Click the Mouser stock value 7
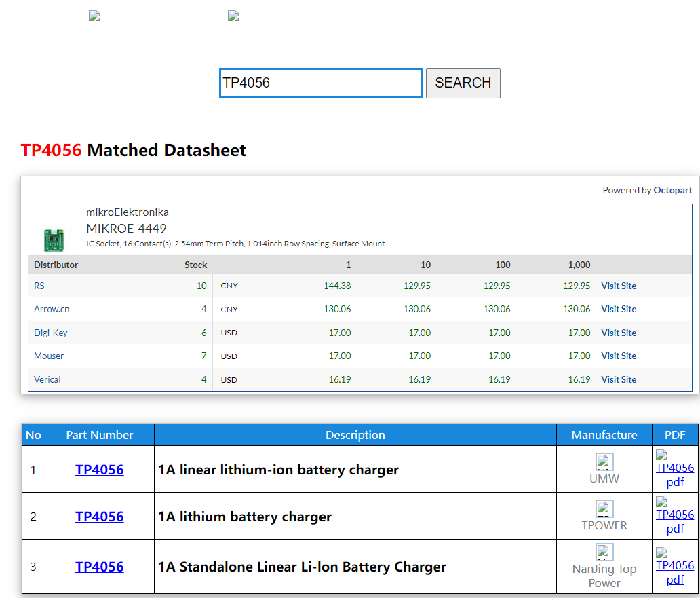The width and height of the screenshot is (700, 598). (204, 356)
